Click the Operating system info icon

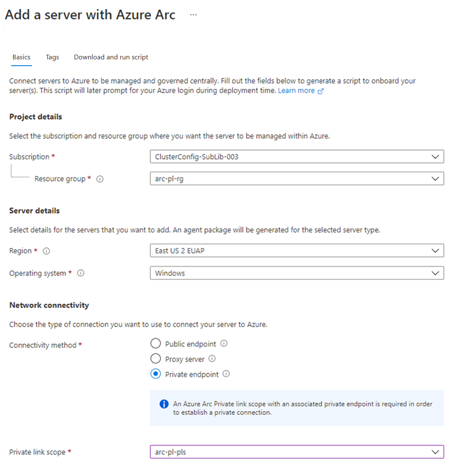point(80,273)
